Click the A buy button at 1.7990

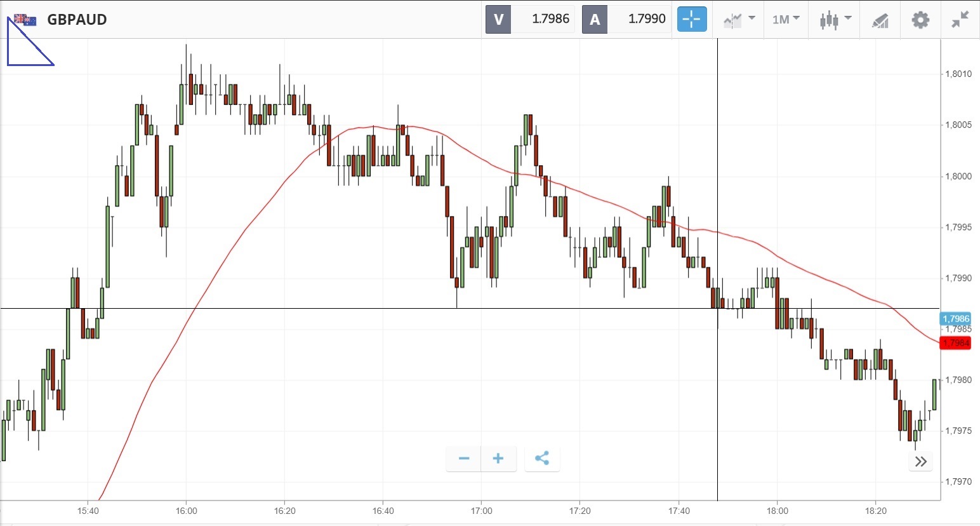[x=626, y=19]
